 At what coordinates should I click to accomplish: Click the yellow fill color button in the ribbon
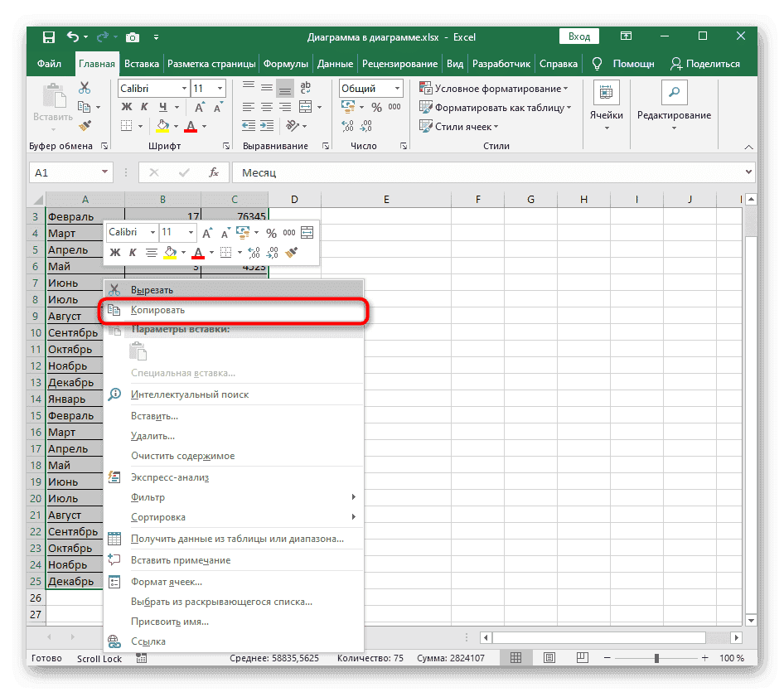click(162, 126)
